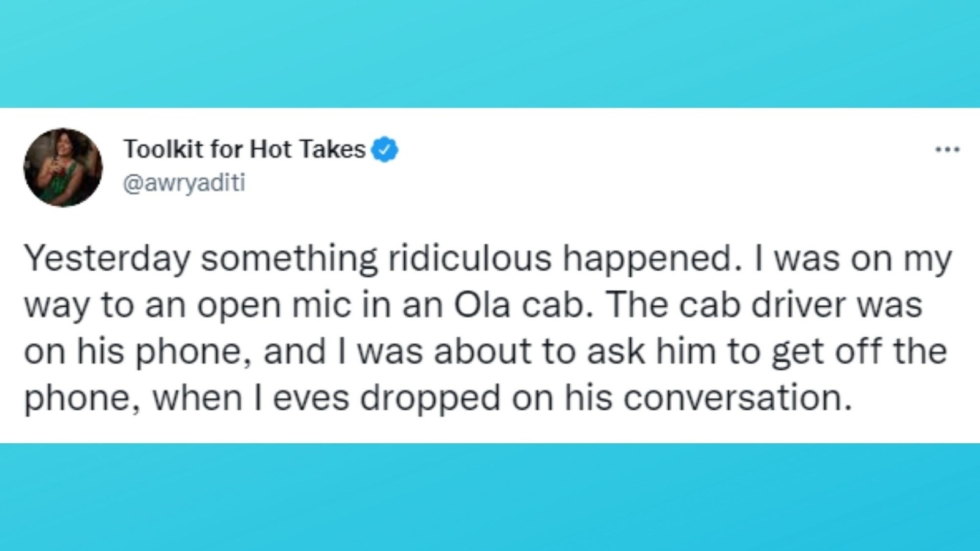The width and height of the screenshot is (980, 551).
Task: Select the word Yesterday in the tweet
Action: [x=107, y=259]
